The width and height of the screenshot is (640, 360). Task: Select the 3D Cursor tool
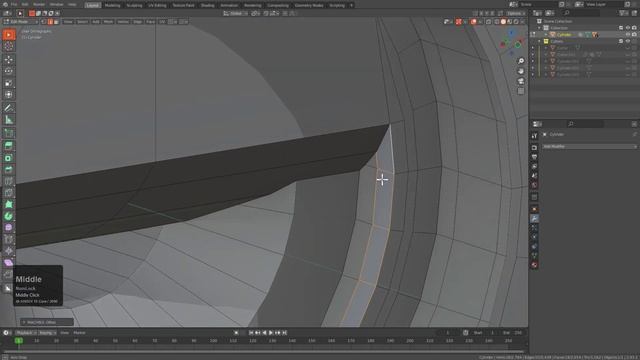[9, 47]
